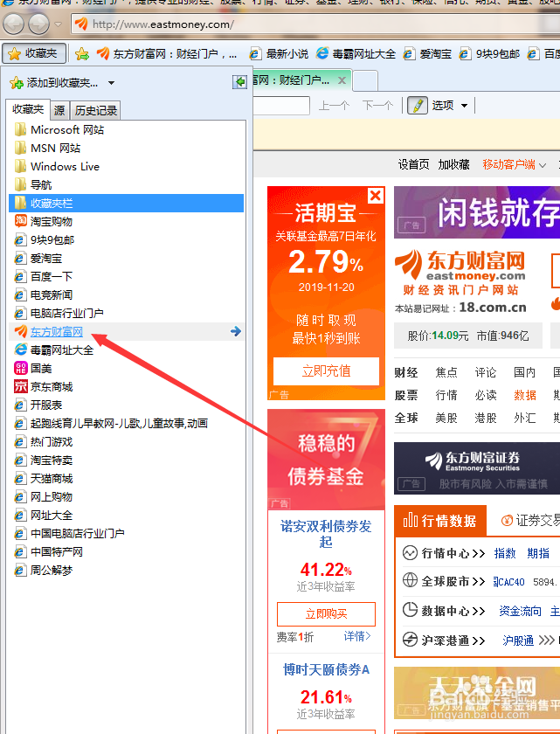Expand the MSN 网站 folder
This screenshot has width=560, height=734.
tap(127, 148)
